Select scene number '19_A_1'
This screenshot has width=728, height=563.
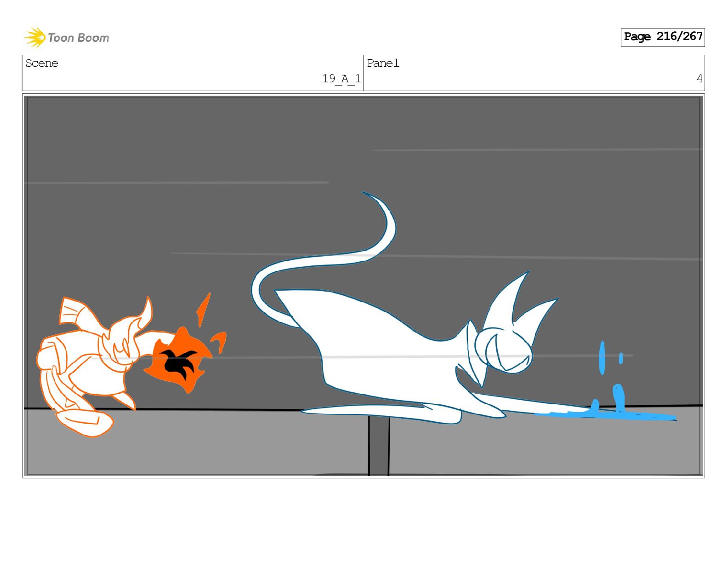pos(341,79)
